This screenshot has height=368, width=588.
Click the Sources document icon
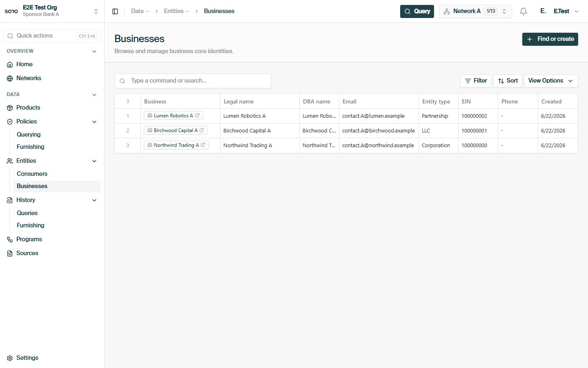(x=10, y=254)
